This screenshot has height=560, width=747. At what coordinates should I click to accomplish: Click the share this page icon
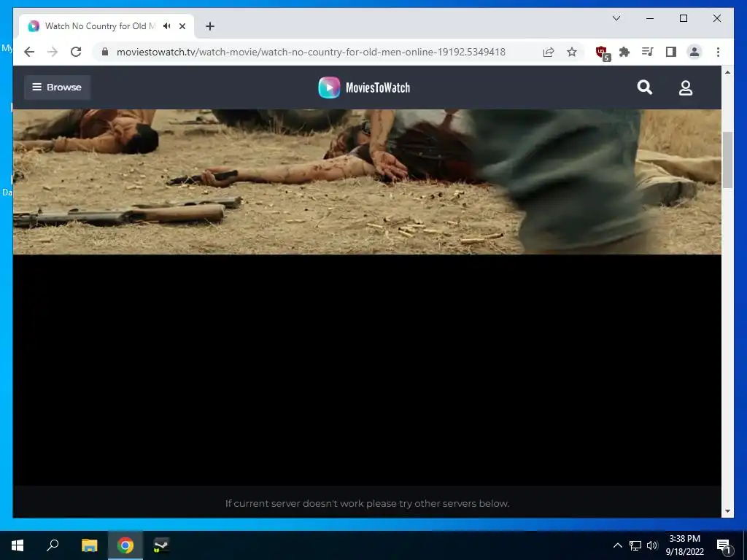[549, 52]
